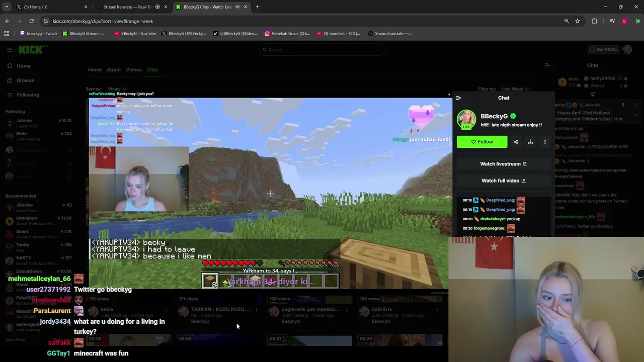Reload the current Kick page

tap(31, 21)
